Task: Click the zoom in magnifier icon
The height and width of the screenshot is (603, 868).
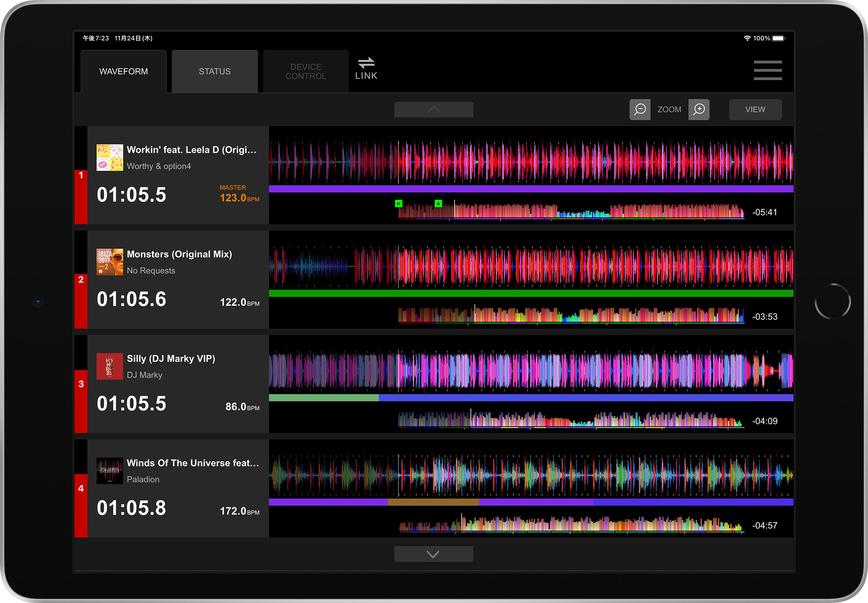Action: 699,109
